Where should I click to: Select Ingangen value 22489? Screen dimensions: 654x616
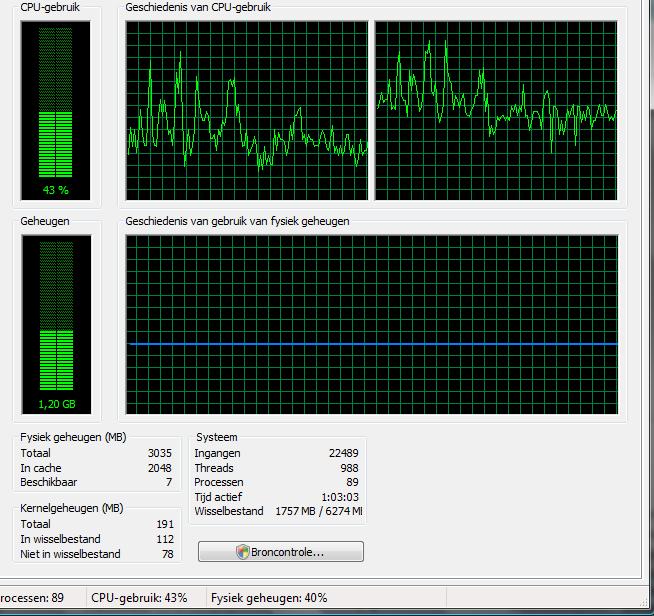point(344,453)
